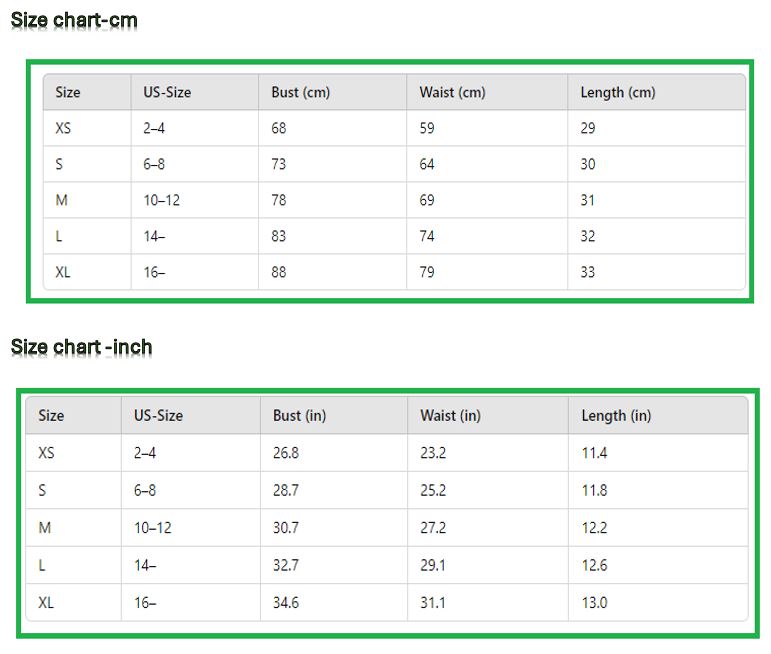771x654 pixels.
Task: Click the Length (cm) column header
Action: [617, 92]
